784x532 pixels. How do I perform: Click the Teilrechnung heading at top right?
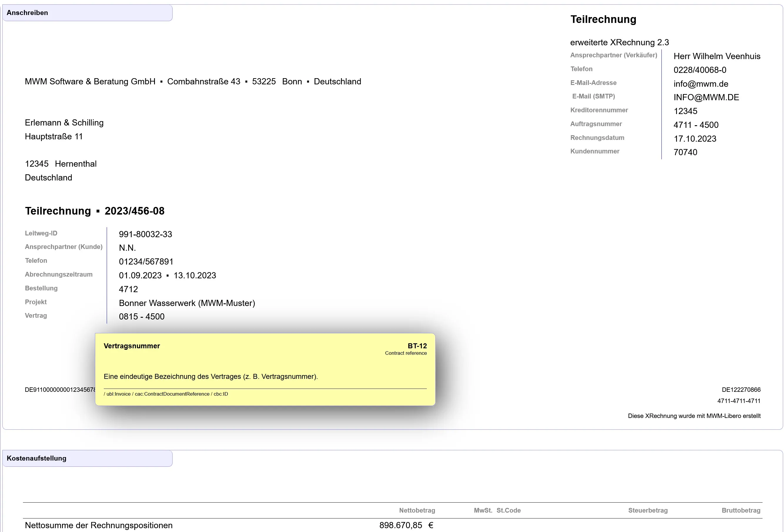603,19
